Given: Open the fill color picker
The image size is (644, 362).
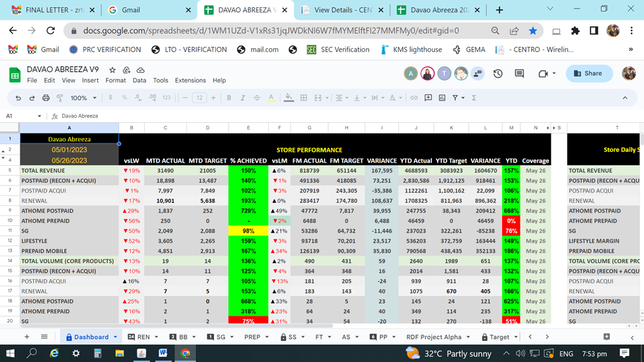Looking at the screenshot, I should click(289, 98).
